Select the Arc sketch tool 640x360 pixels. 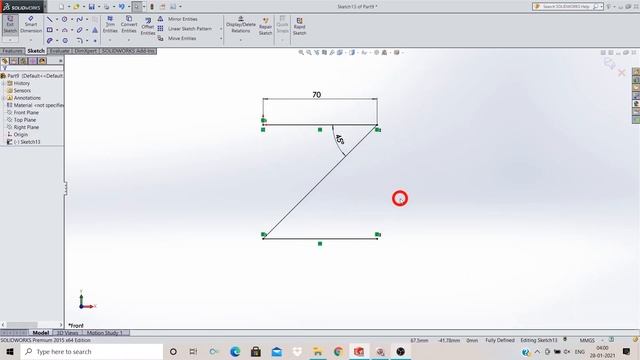64,30
